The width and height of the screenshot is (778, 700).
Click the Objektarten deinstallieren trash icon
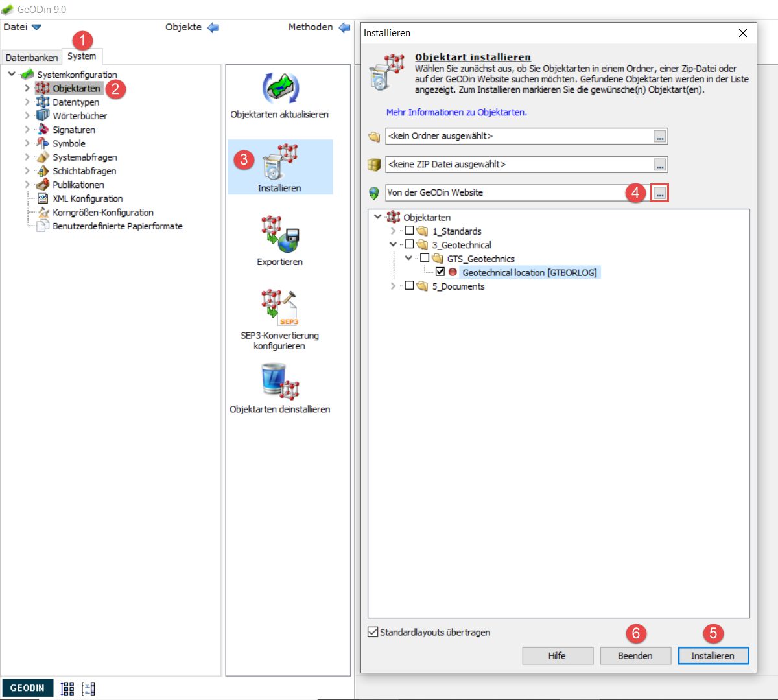280,381
